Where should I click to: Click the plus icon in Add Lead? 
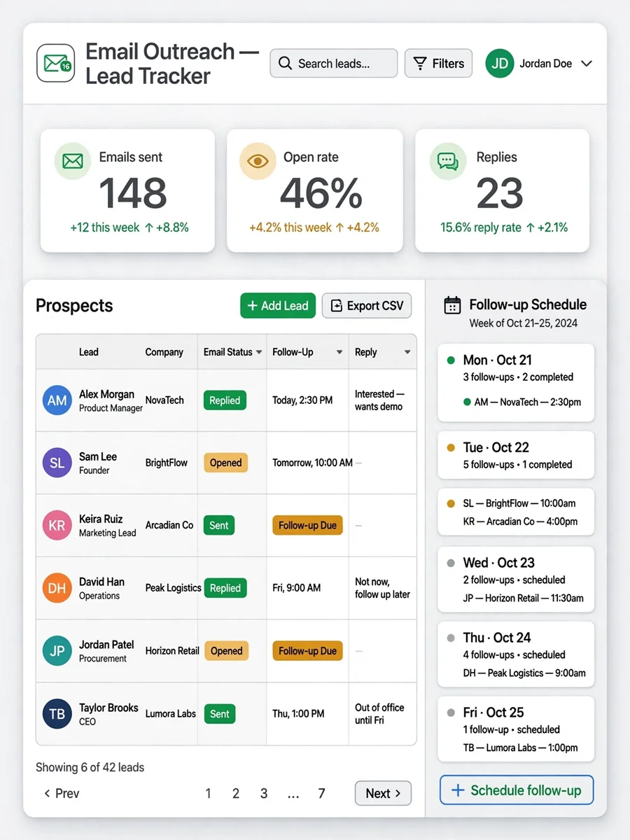tap(253, 306)
